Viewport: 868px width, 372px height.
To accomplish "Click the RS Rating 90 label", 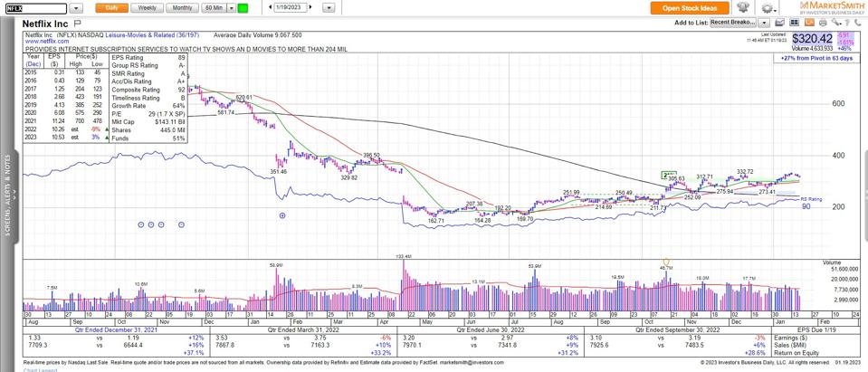I will 812,203.
